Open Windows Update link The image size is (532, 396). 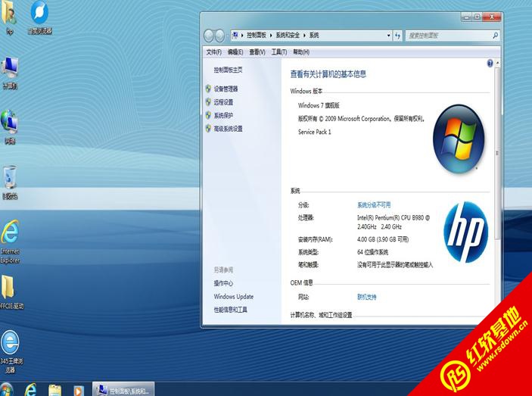pyautogui.click(x=233, y=296)
